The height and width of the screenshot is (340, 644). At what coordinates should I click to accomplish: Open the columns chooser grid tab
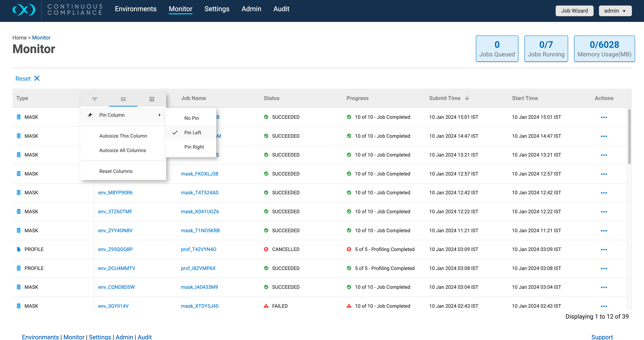click(x=152, y=99)
